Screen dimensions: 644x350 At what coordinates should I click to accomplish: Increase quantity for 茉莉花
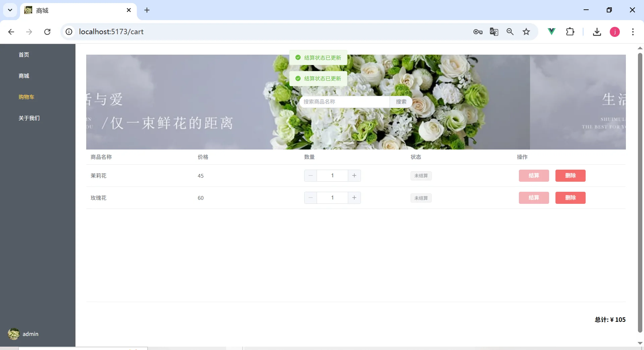(354, 176)
